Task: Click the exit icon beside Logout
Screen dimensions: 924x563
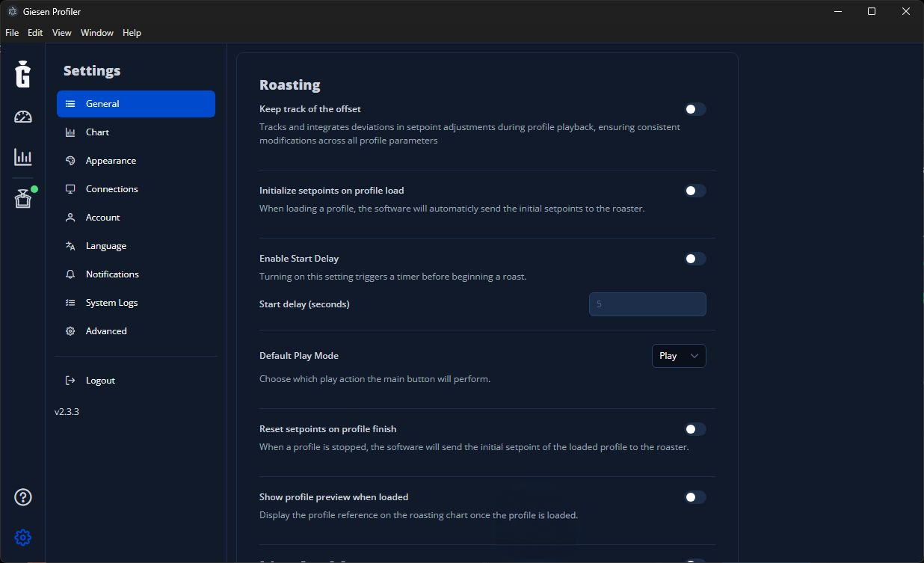Action: point(70,381)
